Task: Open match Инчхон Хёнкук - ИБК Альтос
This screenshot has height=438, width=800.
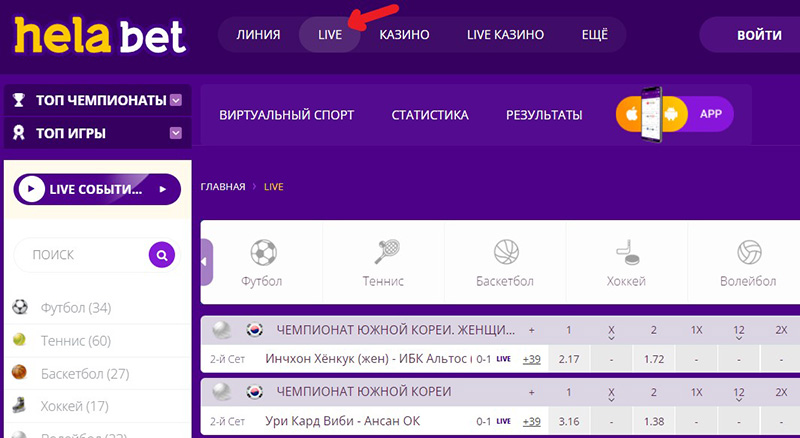Action: [366, 359]
